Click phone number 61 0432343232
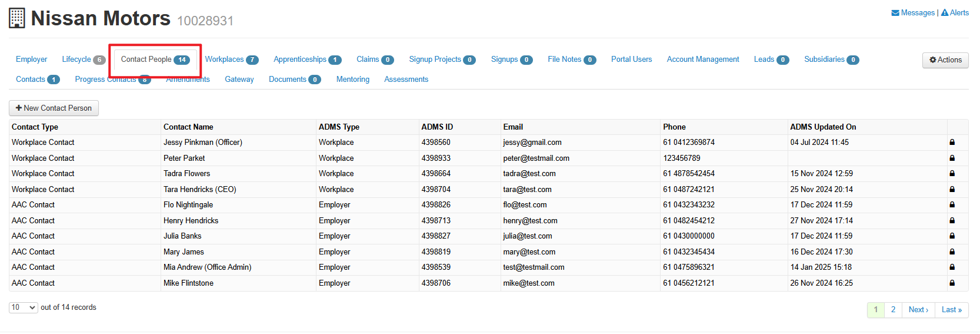 (689, 204)
